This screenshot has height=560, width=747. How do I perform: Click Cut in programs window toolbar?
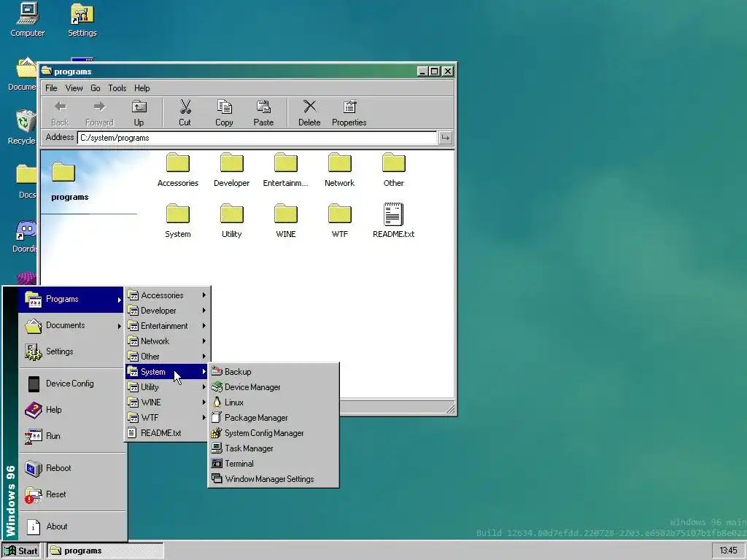pyautogui.click(x=185, y=113)
